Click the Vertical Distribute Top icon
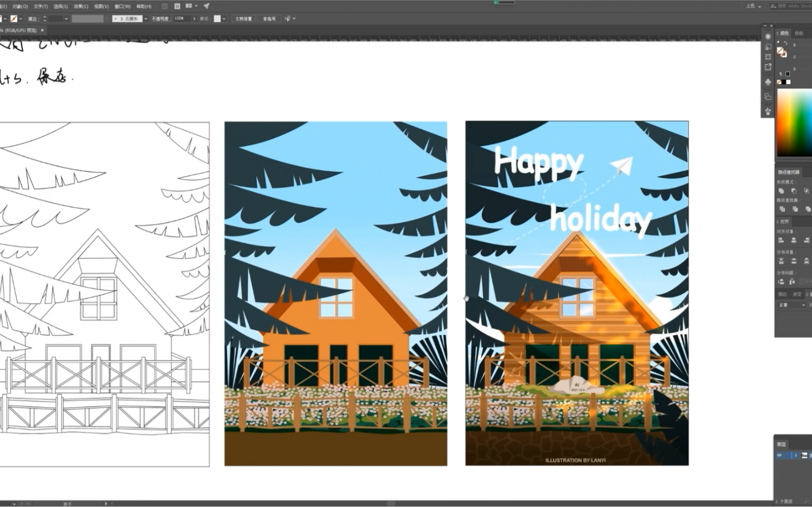This screenshot has width=812, height=507. [x=781, y=261]
